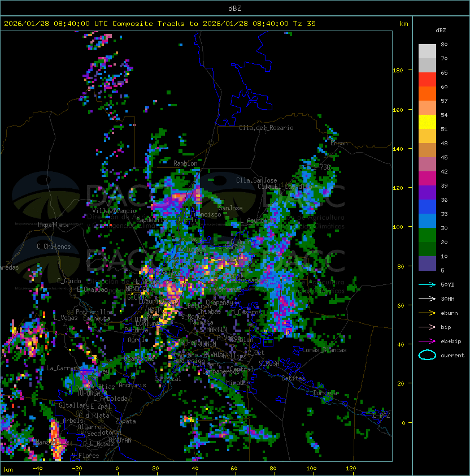470x476 pixels.
Task: Click the Clla.del_Rosario map label
Action: coord(266,128)
